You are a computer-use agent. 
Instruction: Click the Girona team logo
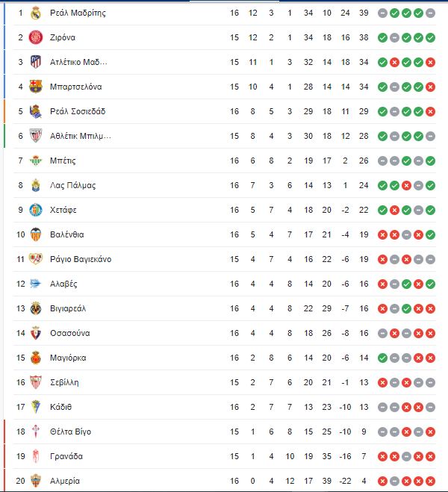[x=36, y=37]
